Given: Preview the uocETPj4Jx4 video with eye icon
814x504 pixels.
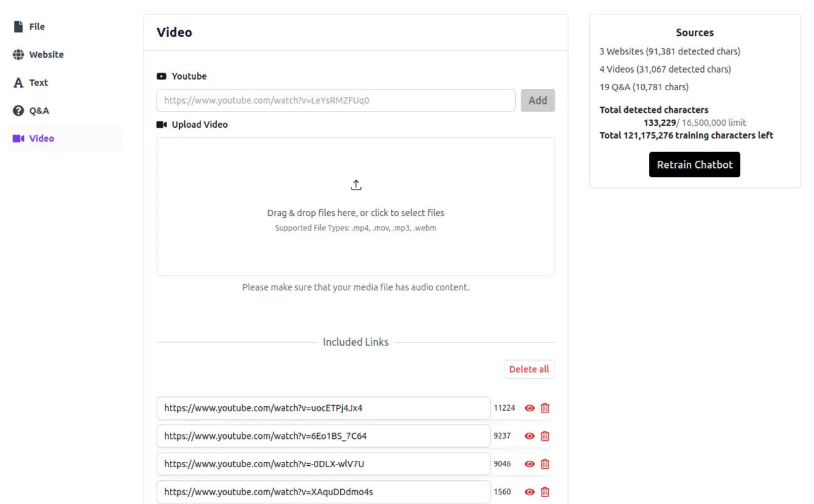Looking at the screenshot, I should 530,408.
